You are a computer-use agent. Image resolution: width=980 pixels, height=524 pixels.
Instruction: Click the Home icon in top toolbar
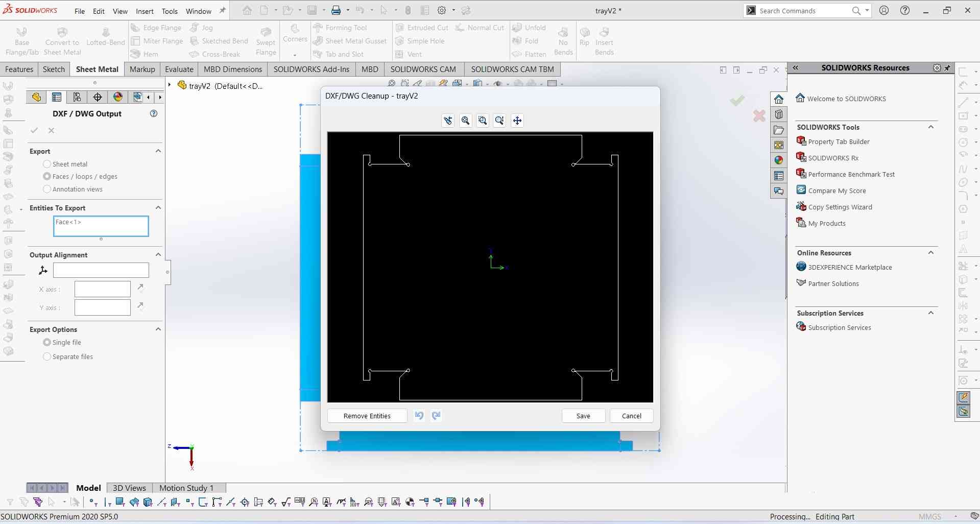click(x=247, y=10)
